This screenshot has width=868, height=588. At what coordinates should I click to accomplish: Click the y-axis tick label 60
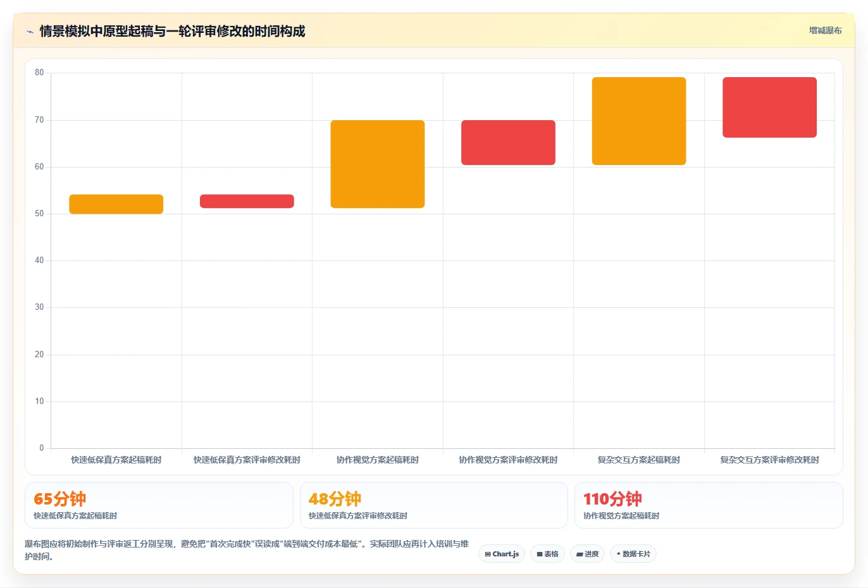click(39, 167)
